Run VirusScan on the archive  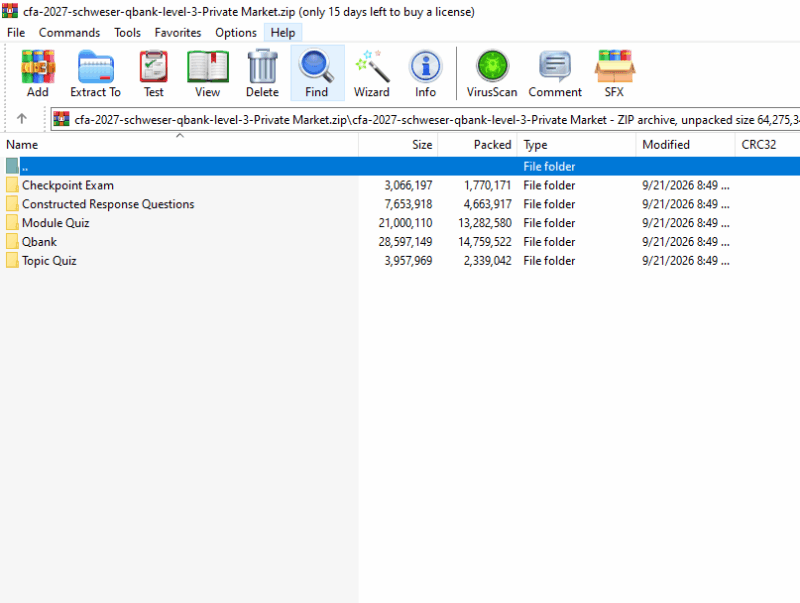(x=492, y=73)
